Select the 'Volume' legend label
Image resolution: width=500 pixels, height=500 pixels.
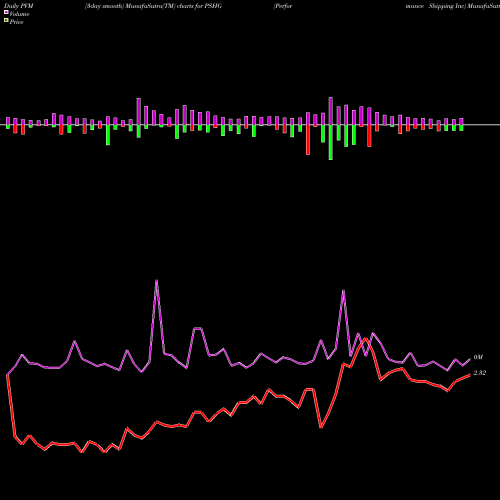click(19, 14)
